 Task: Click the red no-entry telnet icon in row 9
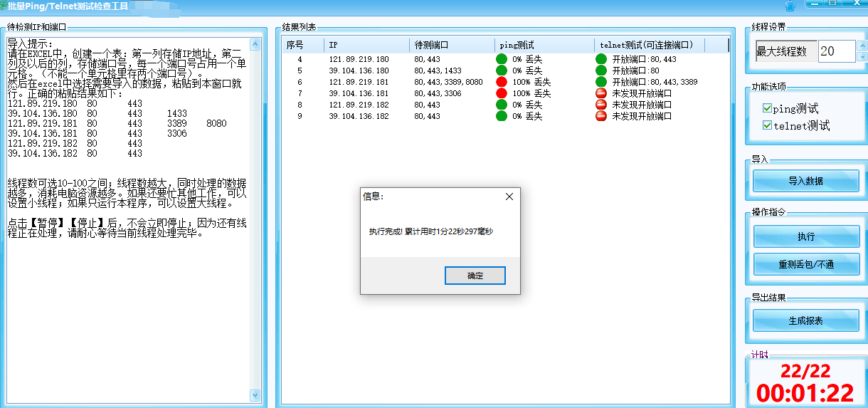tap(601, 116)
